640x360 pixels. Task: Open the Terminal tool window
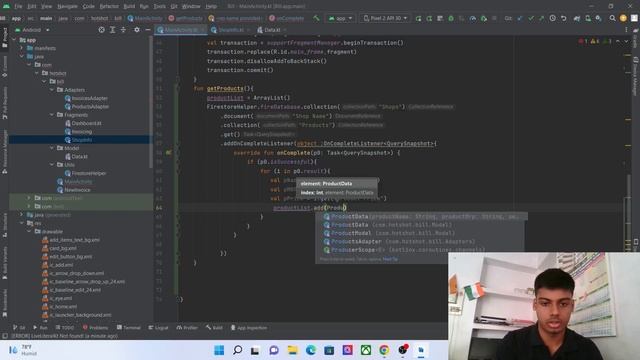tap(129, 328)
